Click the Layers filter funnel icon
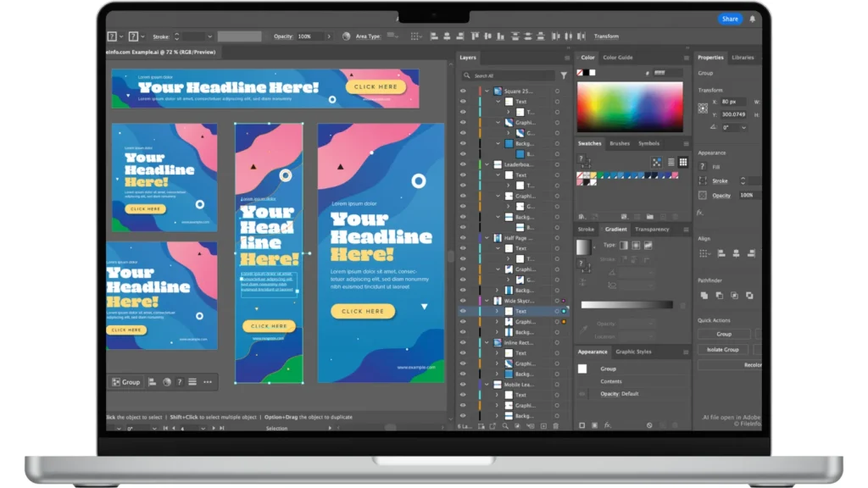868x488 pixels. pos(564,75)
